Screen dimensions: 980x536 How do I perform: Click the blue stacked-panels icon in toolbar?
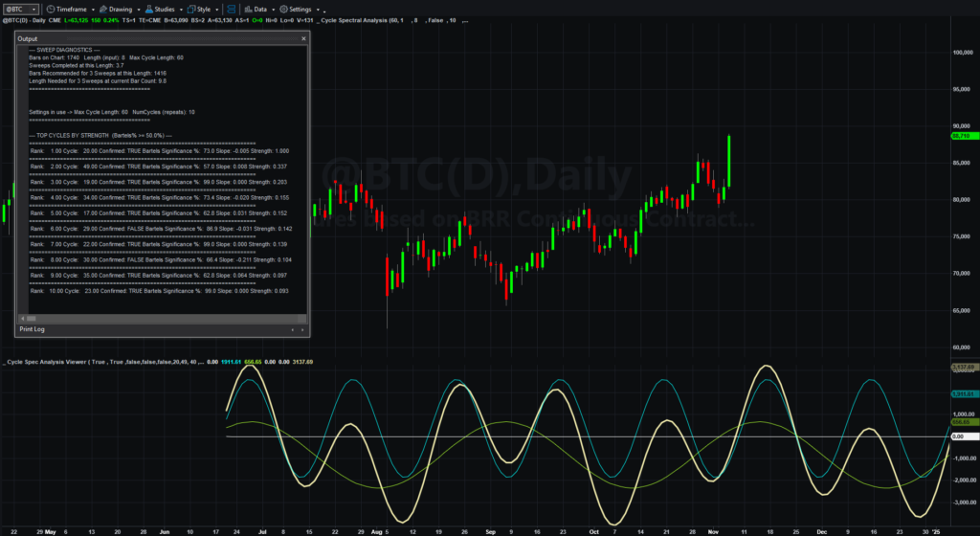click(x=232, y=10)
